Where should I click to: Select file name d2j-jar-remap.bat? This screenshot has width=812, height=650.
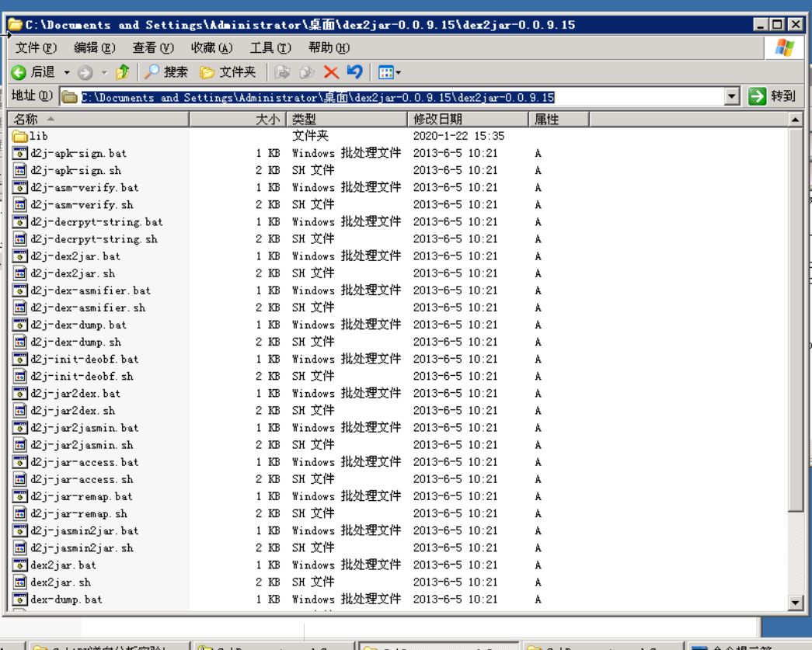[82, 496]
